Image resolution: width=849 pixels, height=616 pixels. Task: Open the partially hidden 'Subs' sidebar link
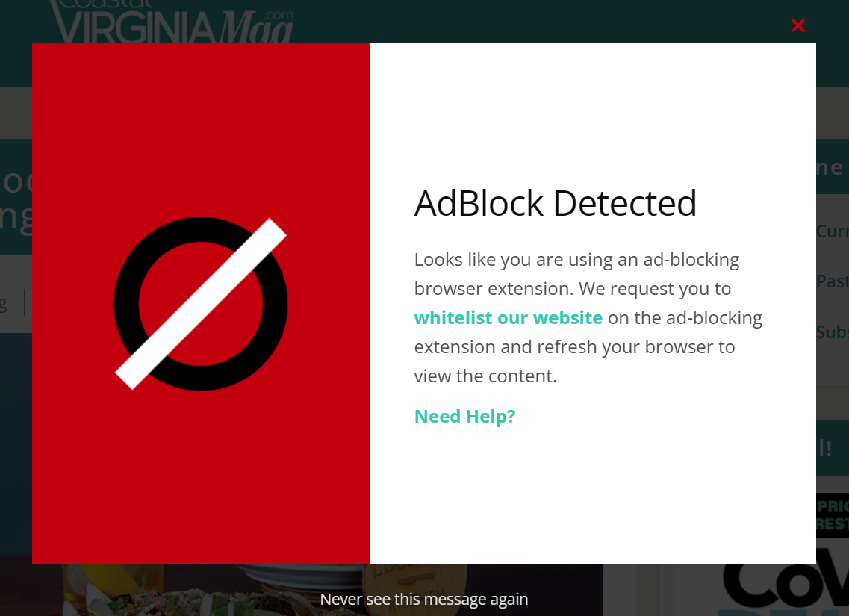click(833, 332)
